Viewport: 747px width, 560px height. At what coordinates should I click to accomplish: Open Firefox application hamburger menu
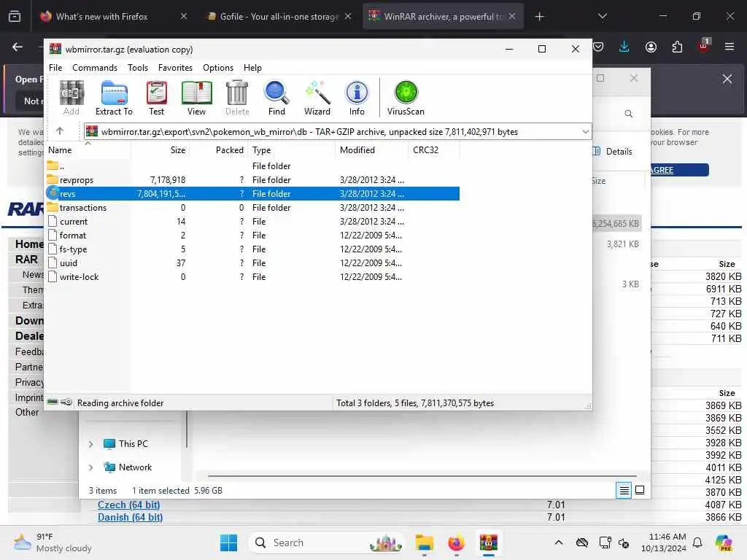point(729,47)
